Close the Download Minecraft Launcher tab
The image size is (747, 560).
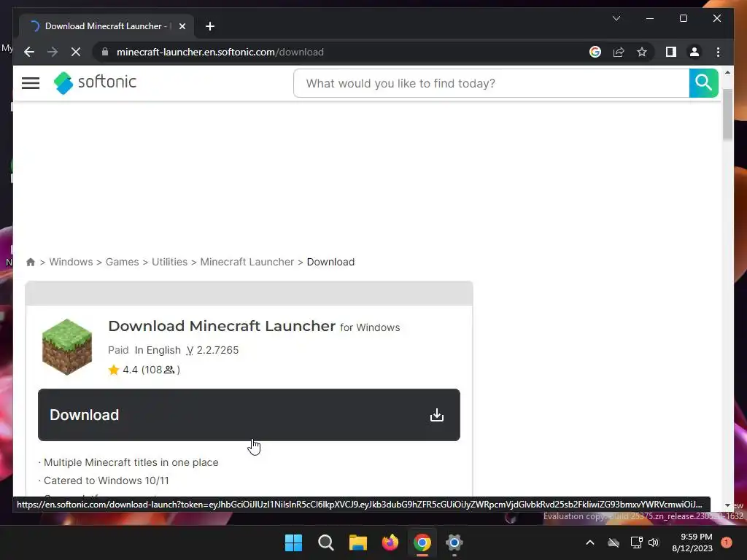[182, 26]
